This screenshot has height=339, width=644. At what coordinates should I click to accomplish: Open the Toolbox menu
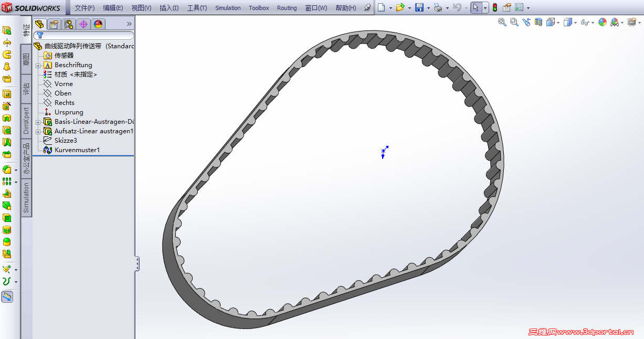click(x=259, y=8)
